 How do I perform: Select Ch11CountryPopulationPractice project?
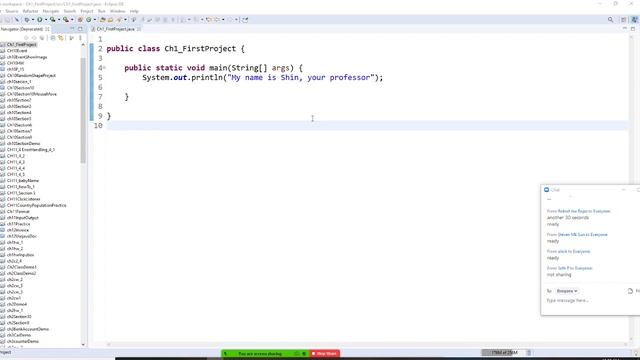(x=36, y=205)
